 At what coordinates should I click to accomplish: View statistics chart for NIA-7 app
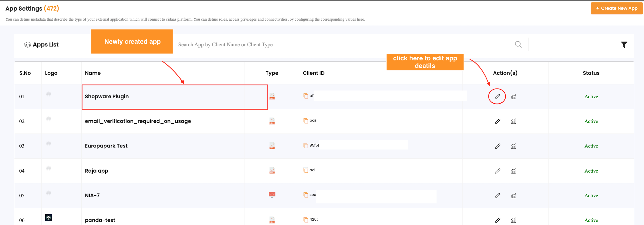pyautogui.click(x=513, y=195)
